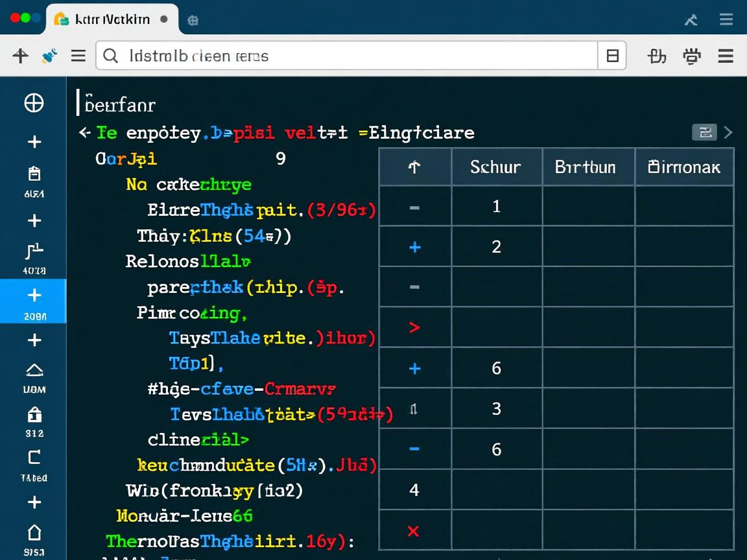The height and width of the screenshot is (560, 747).
Task: Select the highlighted plus item labeled 2098
Action: click(x=34, y=301)
